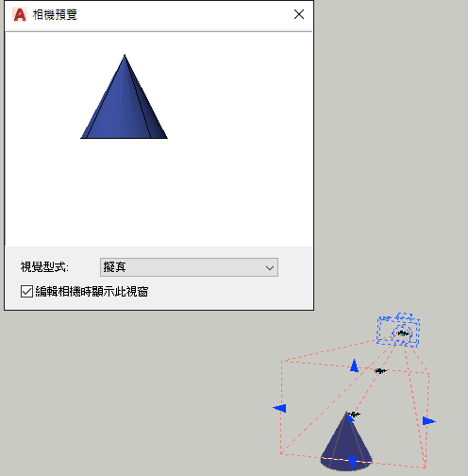Click the downward blue triangle grip on the cone base
The image size is (468, 476).
pyautogui.click(x=353, y=463)
